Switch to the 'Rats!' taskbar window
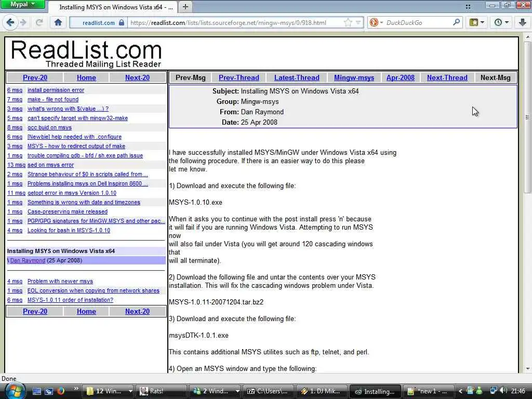Viewport: 532px width, 399px height. pos(162,391)
